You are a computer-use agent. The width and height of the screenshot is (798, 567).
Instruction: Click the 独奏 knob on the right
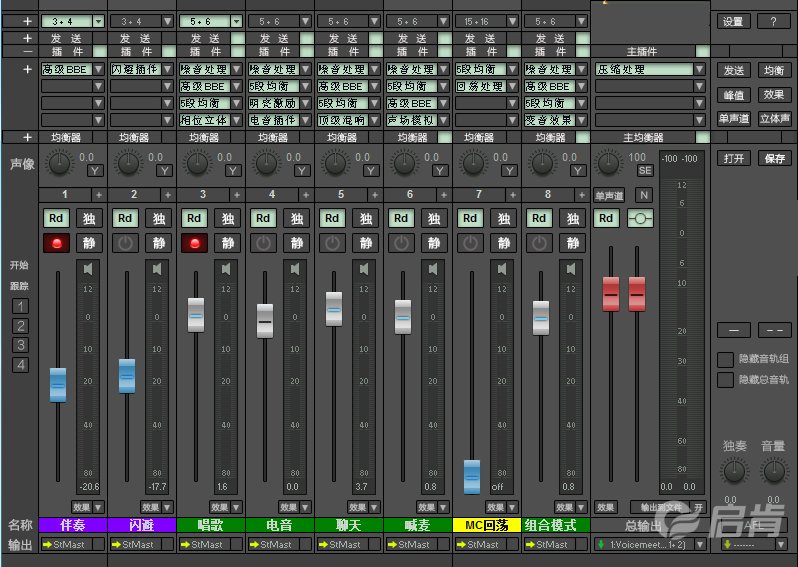(x=734, y=471)
